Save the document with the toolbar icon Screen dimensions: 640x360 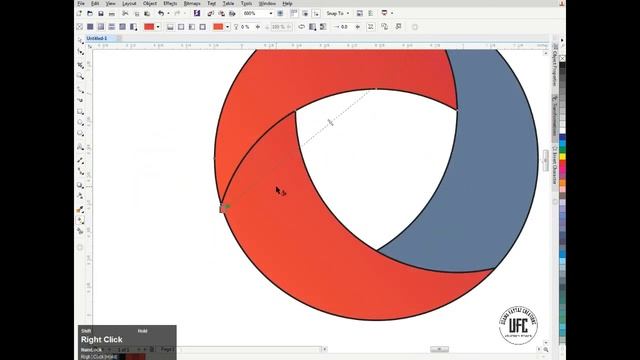pyautogui.click(x=100, y=13)
